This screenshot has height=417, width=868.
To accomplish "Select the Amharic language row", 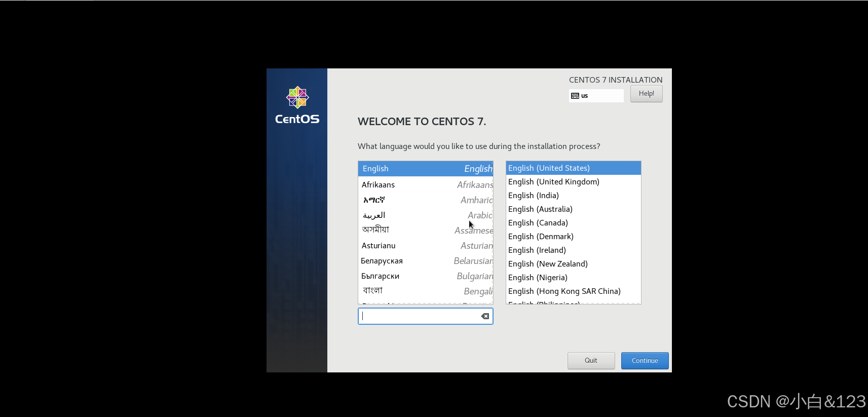I will (425, 200).
